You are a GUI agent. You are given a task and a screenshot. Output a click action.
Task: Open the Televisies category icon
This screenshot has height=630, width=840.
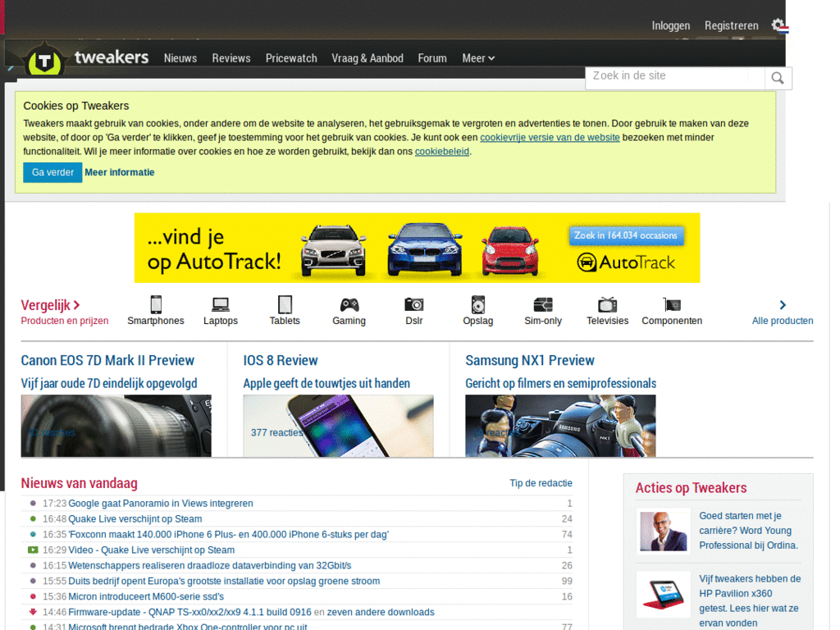click(607, 306)
